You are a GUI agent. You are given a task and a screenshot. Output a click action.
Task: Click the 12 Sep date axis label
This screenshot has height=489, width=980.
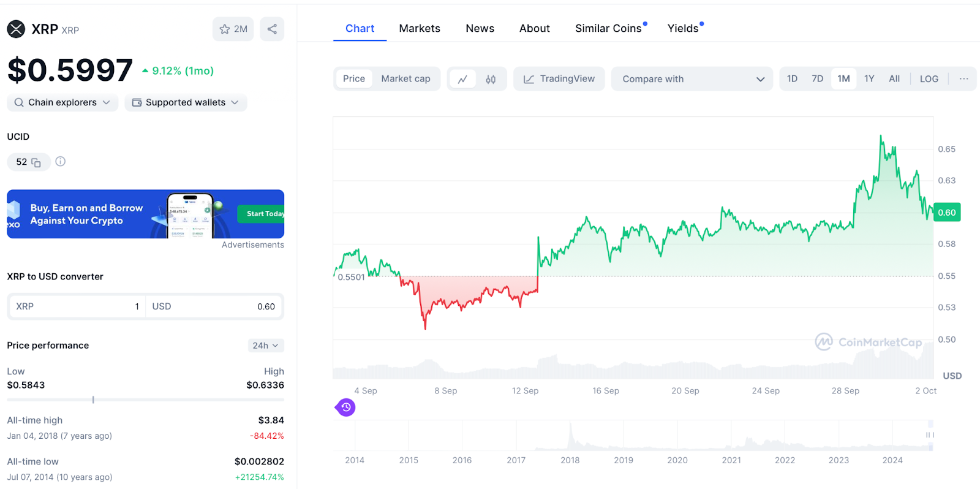525,391
